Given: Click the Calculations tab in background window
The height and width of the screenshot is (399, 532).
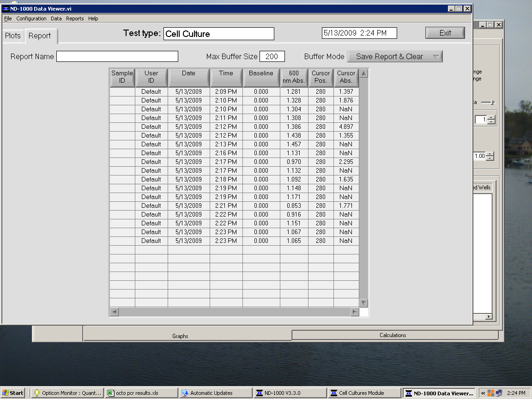Looking at the screenshot, I should point(393,335).
